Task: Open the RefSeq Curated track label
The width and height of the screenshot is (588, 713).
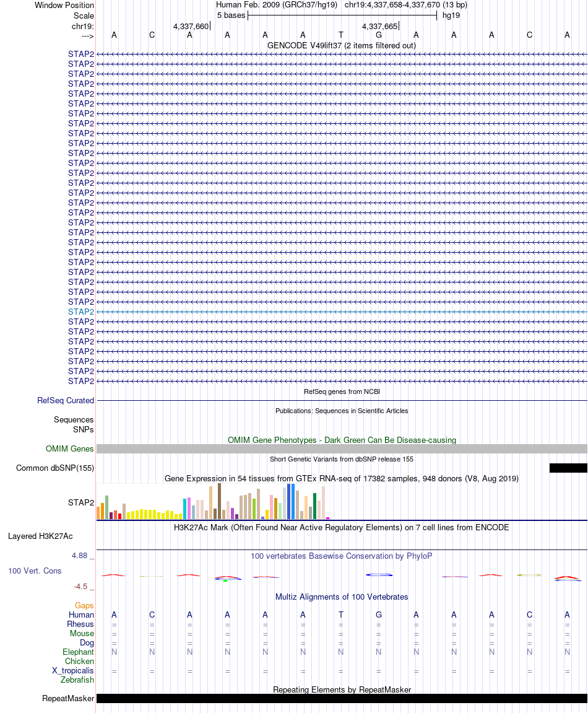Action: (66, 401)
